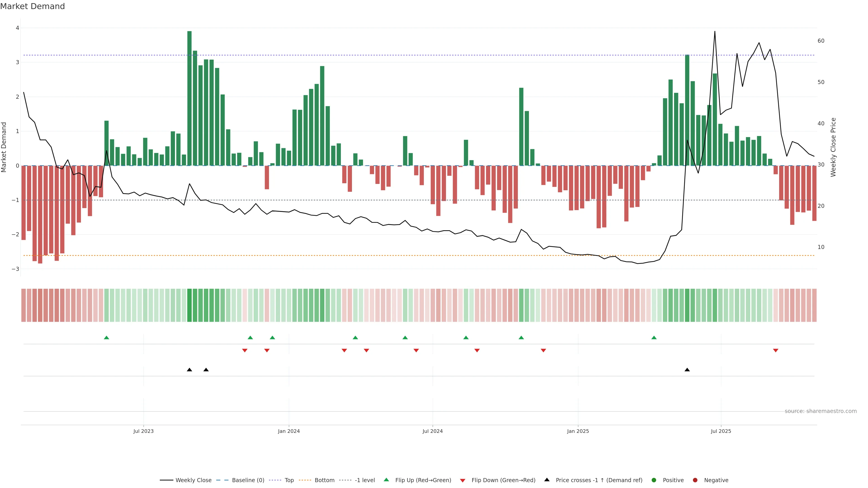Image resolution: width=868 pixels, height=488 pixels.
Task: Click the Jan 2025 x-axis label
Action: 578,431
